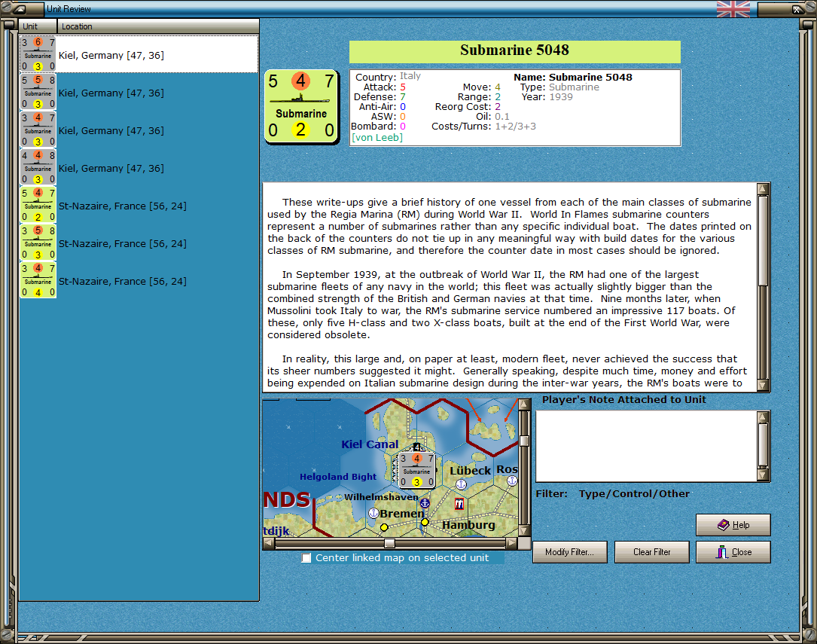Click the Hamburg label on the map

[x=468, y=525]
